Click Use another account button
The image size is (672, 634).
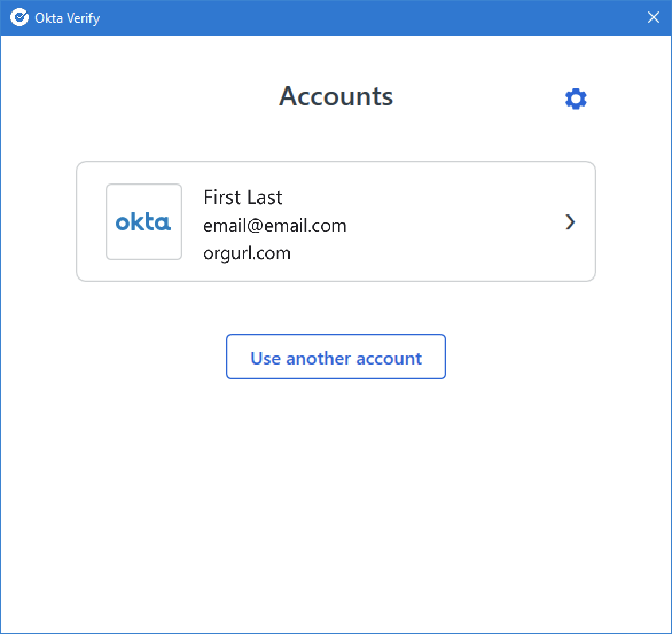[335, 357]
